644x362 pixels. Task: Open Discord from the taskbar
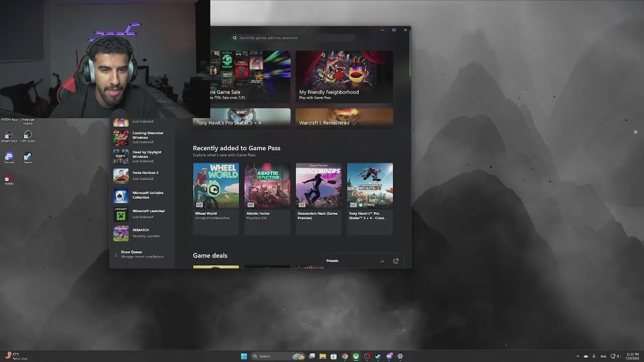point(389,356)
